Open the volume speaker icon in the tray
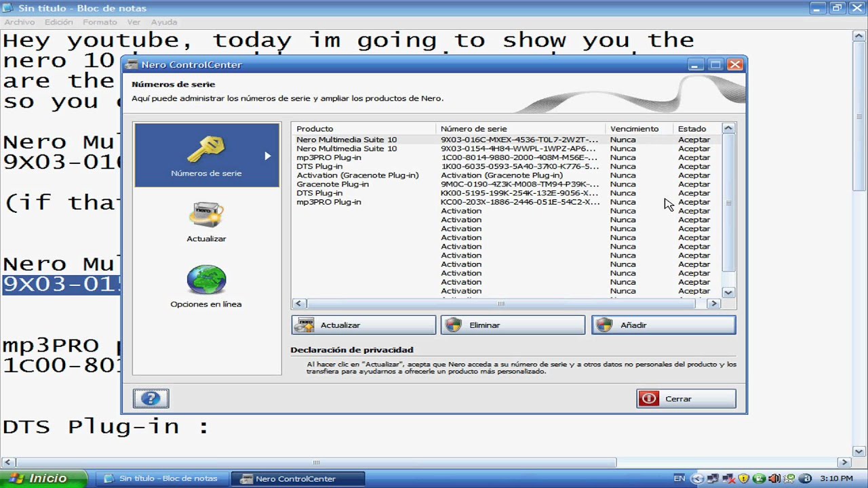868x488 pixels. coord(774,479)
